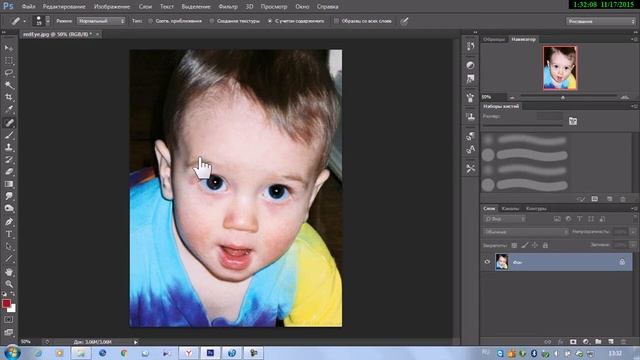640x360 pixels.
Task: Toggle lock all padlock in layers panel
Action: click(x=545, y=245)
